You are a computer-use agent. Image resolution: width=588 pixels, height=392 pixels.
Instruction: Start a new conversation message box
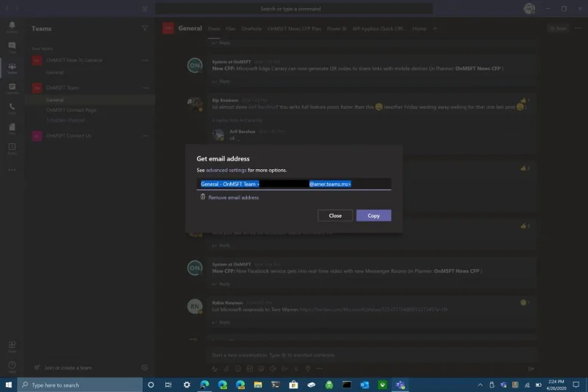pos(371,355)
